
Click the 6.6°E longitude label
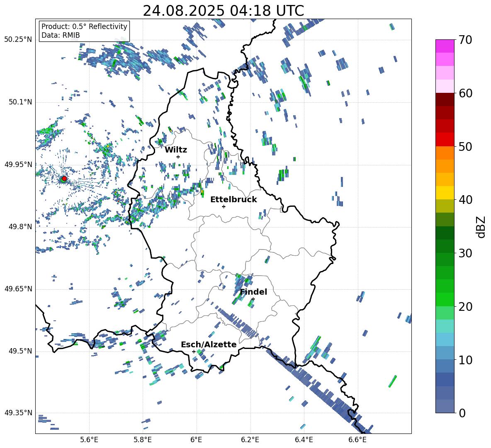pyautogui.click(x=357, y=440)
